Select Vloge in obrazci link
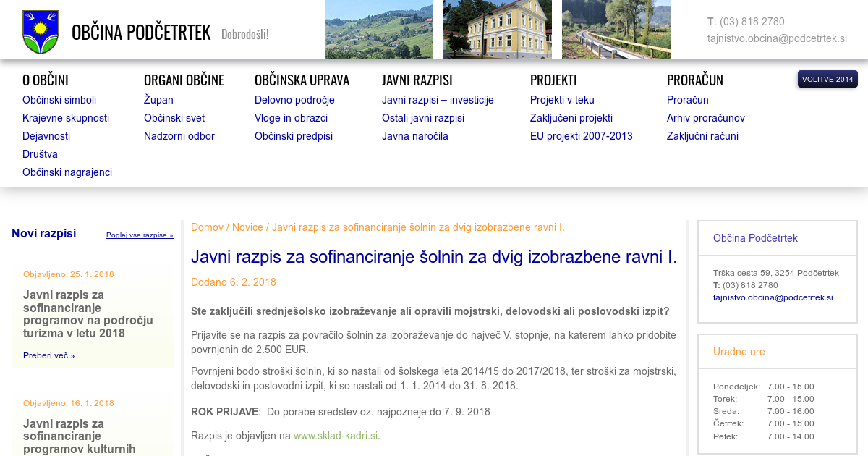Image resolution: width=868 pixels, height=456 pixels. (x=291, y=118)
